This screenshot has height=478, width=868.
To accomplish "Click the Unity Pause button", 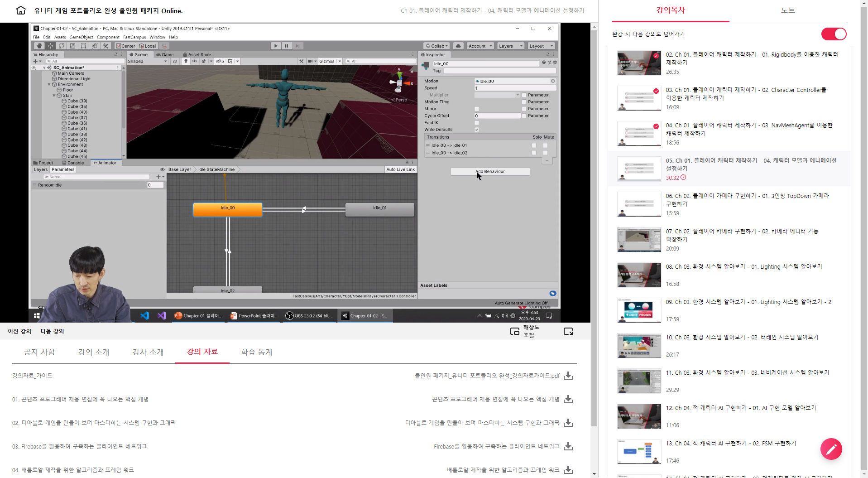I will coord(287,46).
